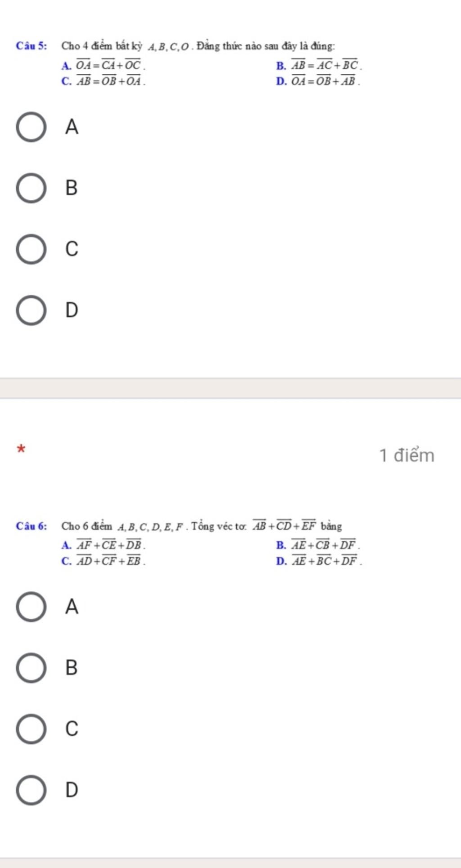Click the "1 điểm" points label

pos(407,455)
